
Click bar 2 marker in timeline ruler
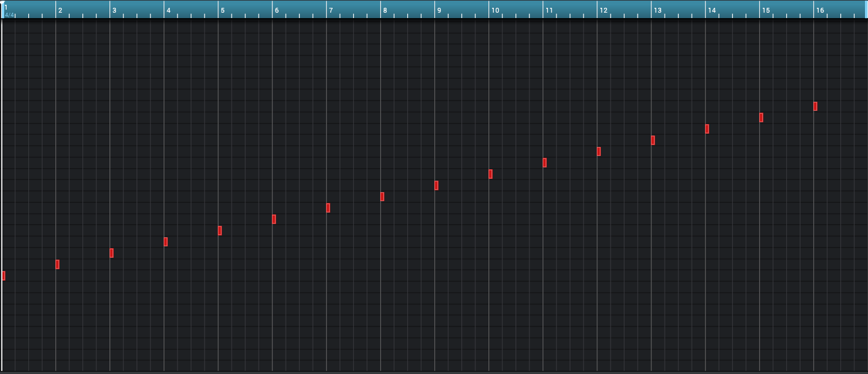coord(60,10)
